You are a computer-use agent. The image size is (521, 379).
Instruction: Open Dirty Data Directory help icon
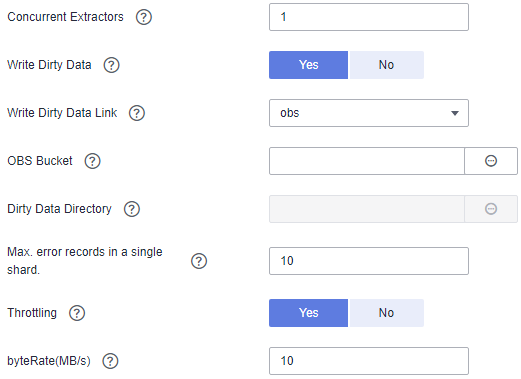coord(132,209)
